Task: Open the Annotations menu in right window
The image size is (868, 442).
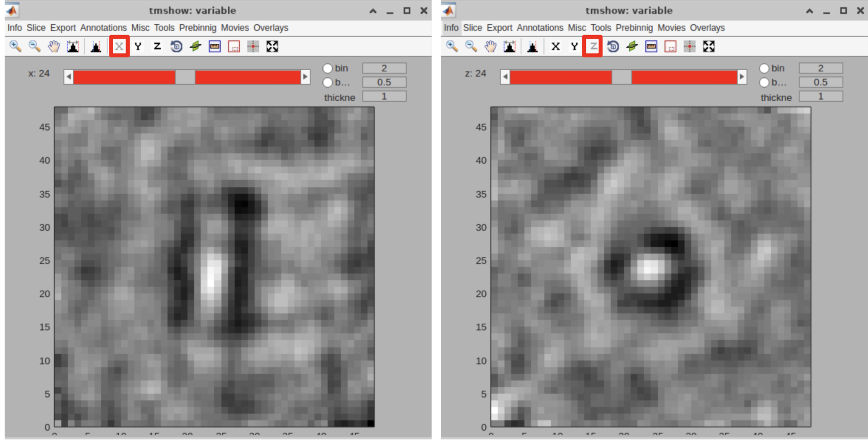Action: (540, 28)
